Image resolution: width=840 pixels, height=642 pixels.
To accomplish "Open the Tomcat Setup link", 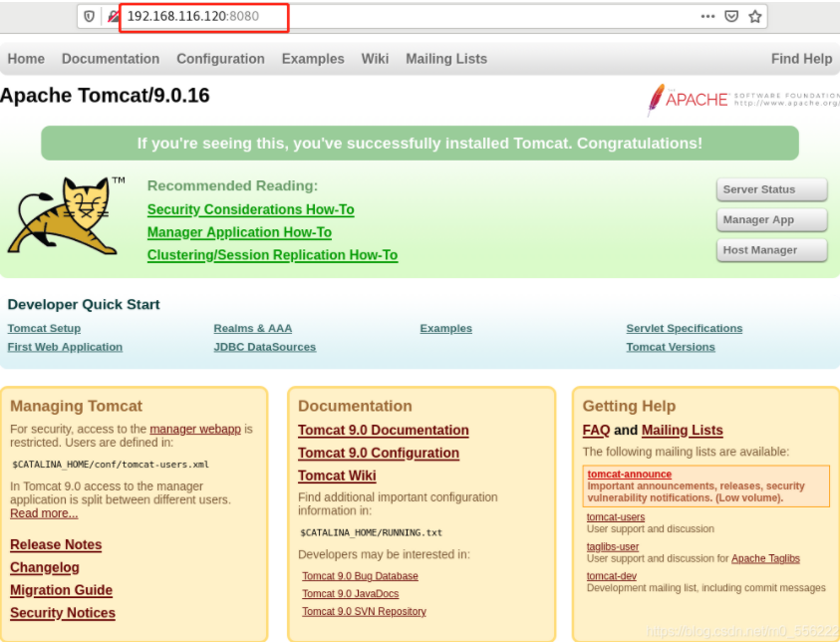I will [x=44, y=328].
